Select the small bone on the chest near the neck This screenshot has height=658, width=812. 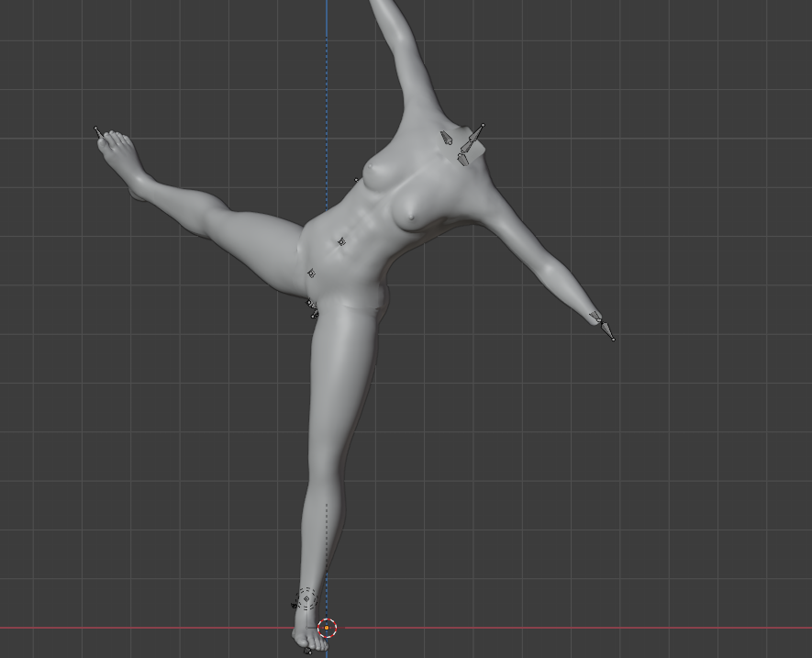coord(447,138)
